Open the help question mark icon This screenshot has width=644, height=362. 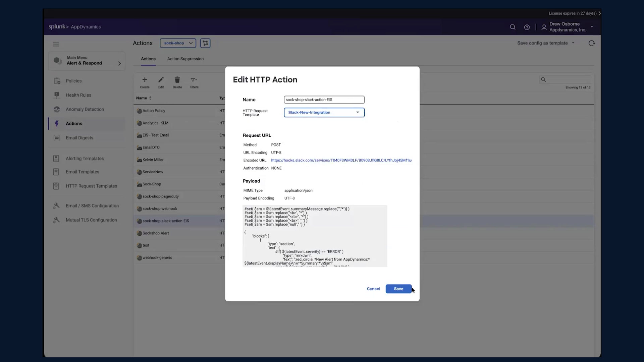click(527, 27)
